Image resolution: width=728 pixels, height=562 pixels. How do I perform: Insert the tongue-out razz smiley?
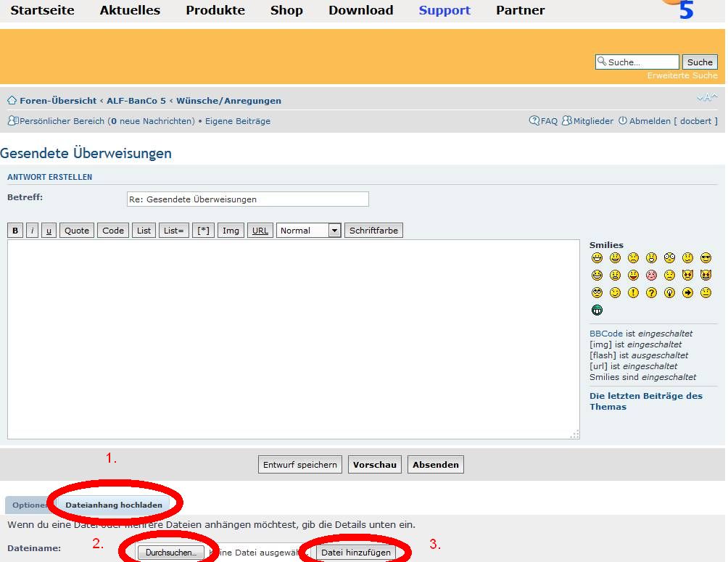[633, 275]
